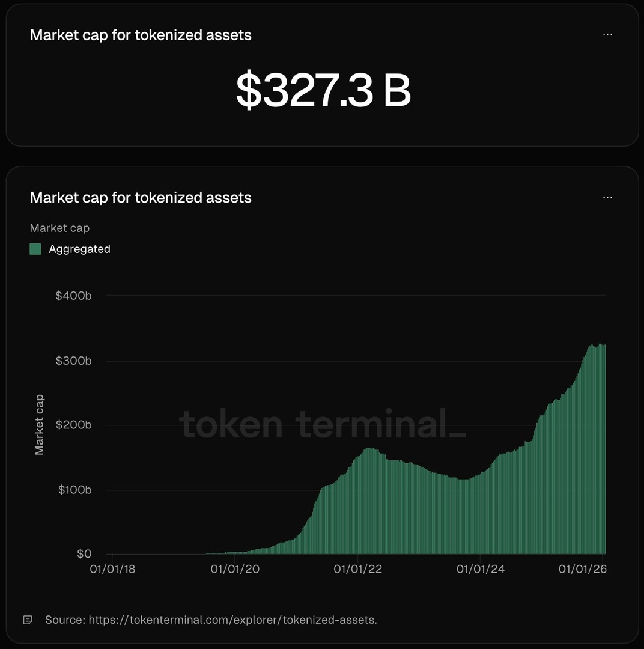Click the 01/01/20 x-axis date label
The width and height of the screenshot is (644, 649).
tap(235, 568)
